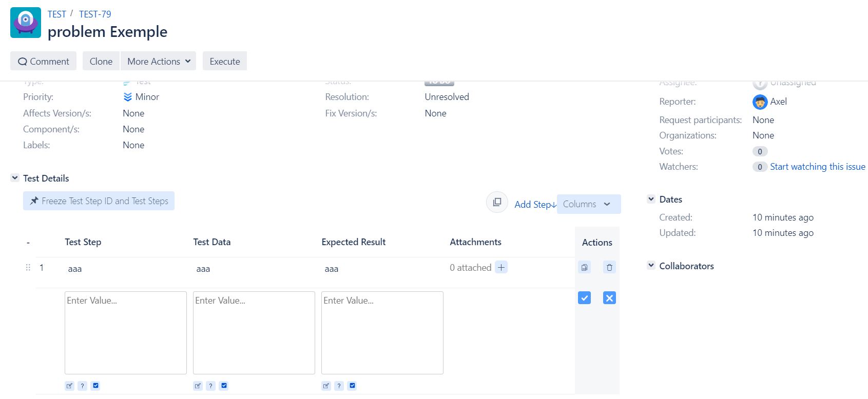
Task: Click the '0 attached' text in step 1
Action: coord(471,268)
